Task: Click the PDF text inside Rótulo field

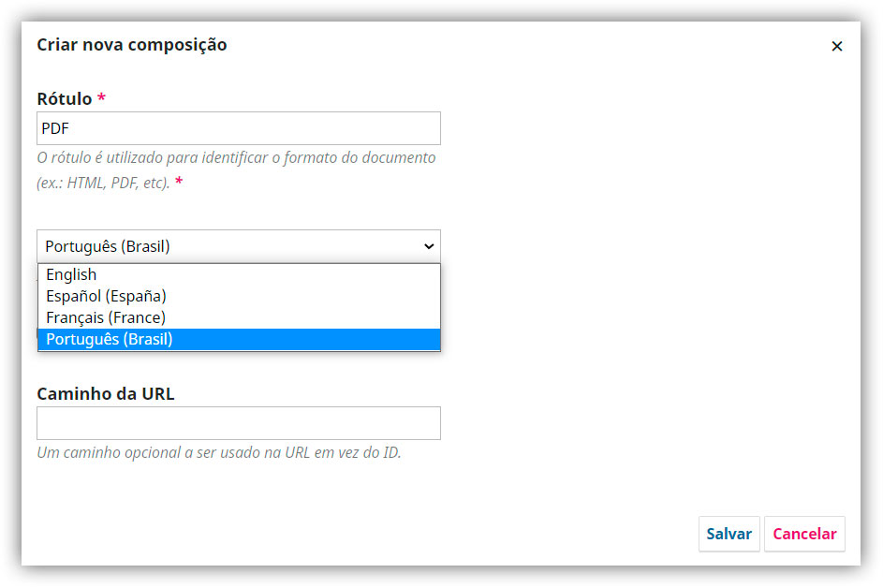Action: tap(55, 128)
